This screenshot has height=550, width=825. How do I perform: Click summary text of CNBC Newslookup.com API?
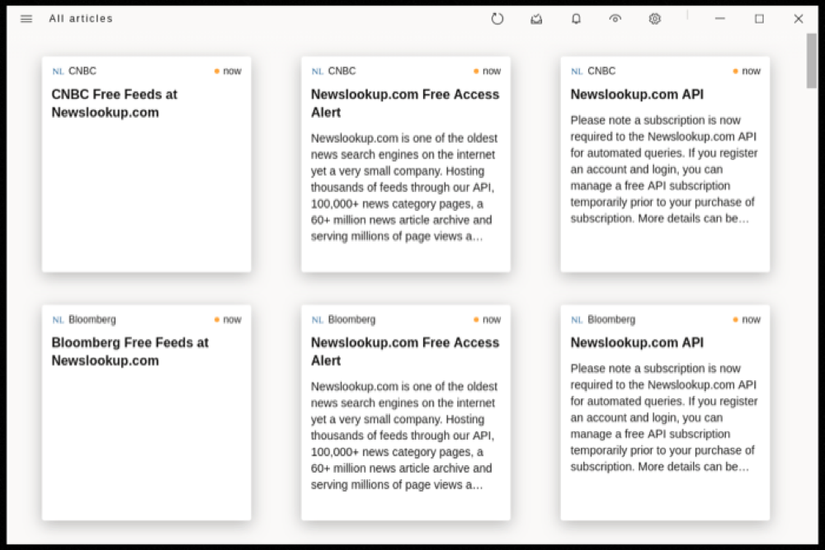click(x=663, y=169)
